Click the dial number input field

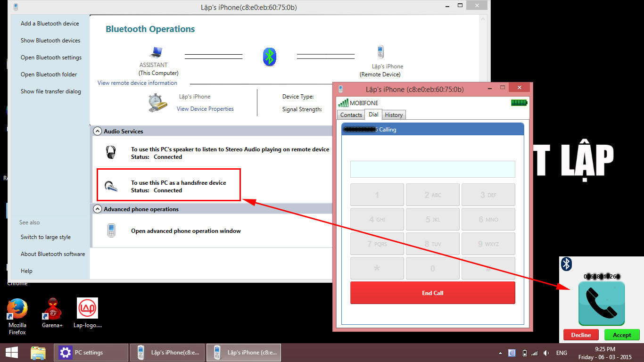coord(432,169)
